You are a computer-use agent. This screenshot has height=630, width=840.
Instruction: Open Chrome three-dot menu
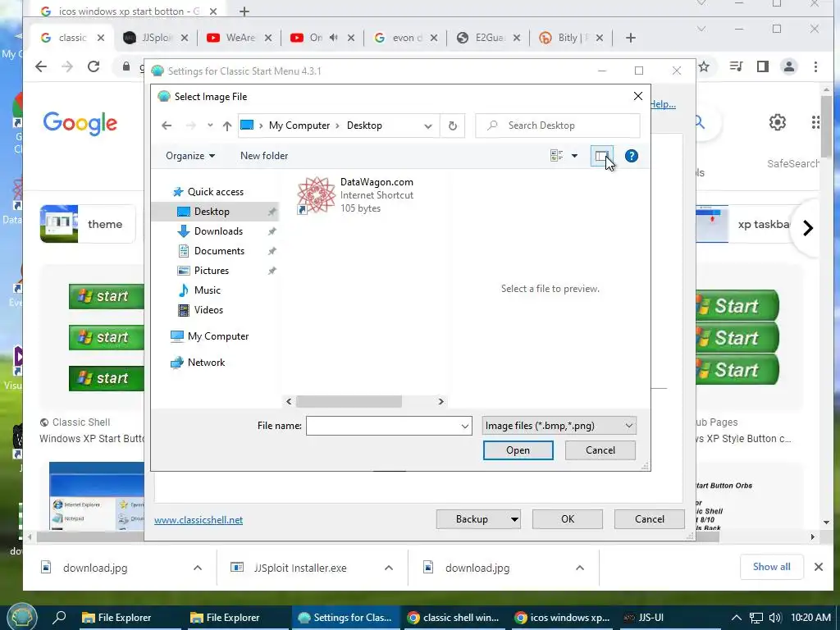click(x=815, y=66)
